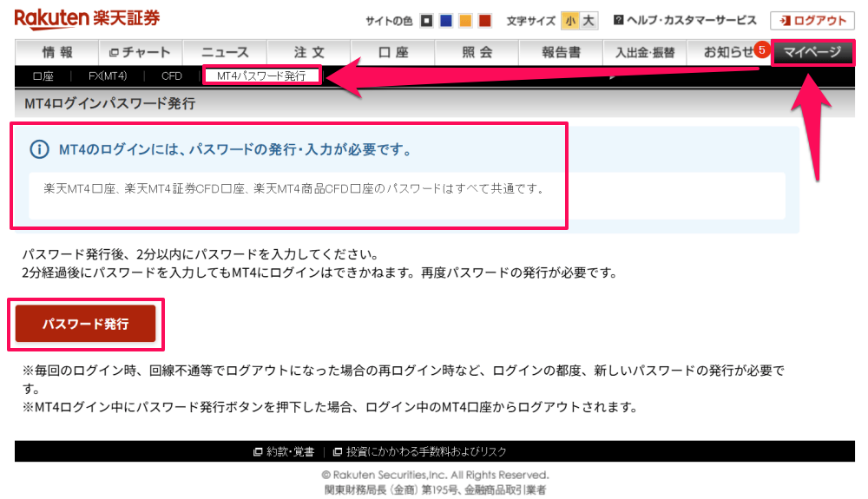Open the ニュース menu
This screenshot has height=499, width=868.
point(225,53)
